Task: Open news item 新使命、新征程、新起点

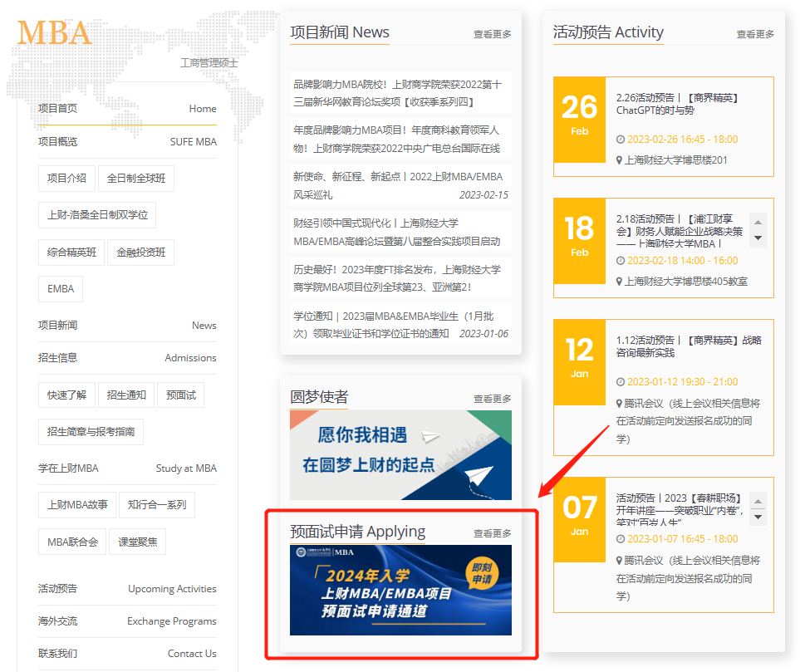Action: pos(400,186)
